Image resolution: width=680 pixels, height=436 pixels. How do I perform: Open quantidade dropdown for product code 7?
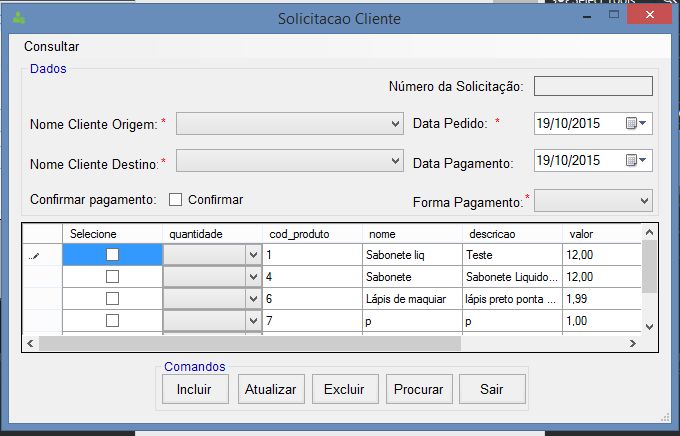253,321
